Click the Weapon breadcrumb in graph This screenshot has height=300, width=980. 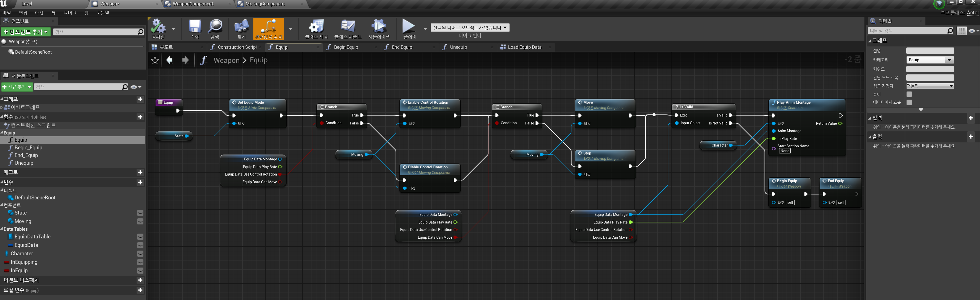tap(226, 60)
